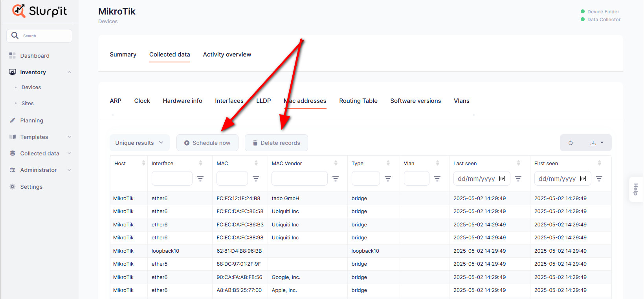Click the Settings gear icon
Viewport: 644px width, 299px height.
(12, 187)
